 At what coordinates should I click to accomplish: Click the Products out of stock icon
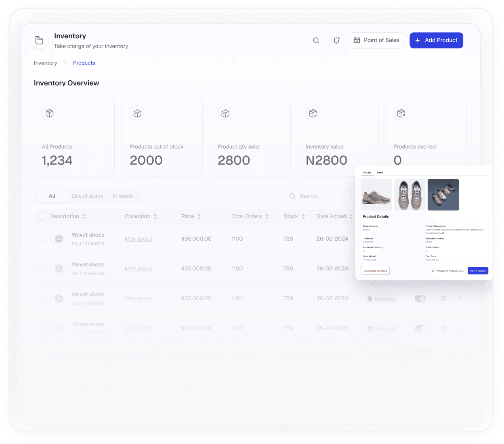(x=137, y=113)
